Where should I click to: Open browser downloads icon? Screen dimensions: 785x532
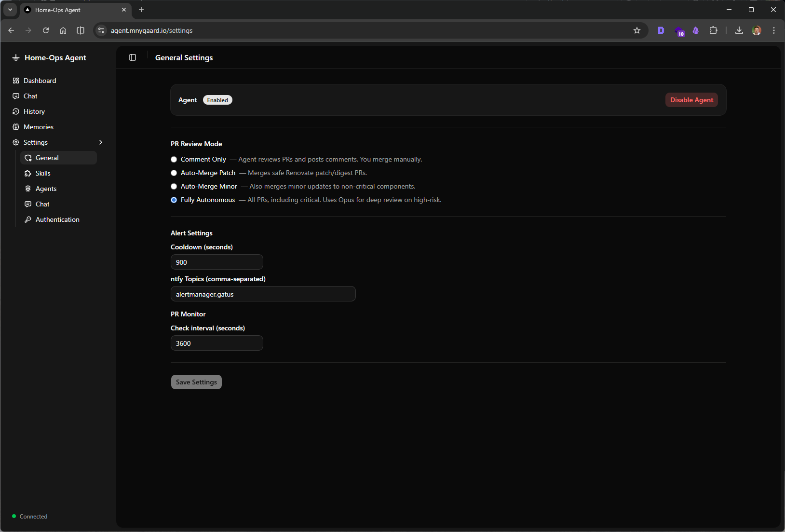pyautogui.click(x=739, y=30)
